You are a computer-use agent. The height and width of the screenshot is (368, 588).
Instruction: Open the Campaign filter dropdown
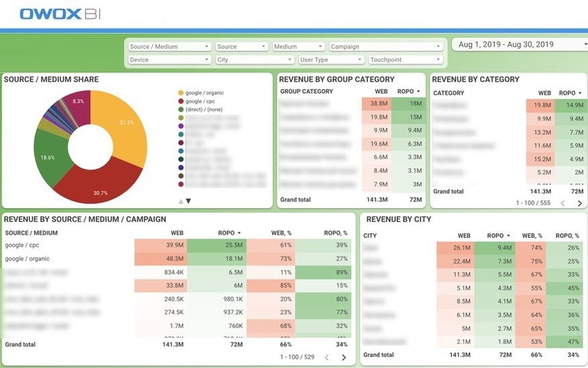(386, 47)
